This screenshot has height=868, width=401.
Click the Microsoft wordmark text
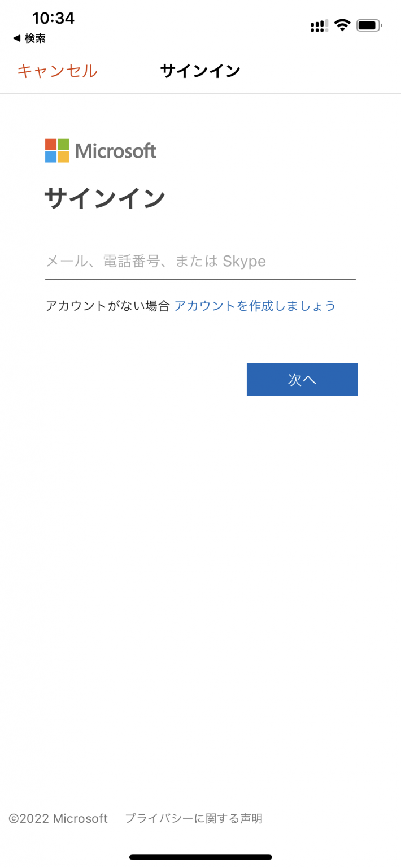pos(116,151)
